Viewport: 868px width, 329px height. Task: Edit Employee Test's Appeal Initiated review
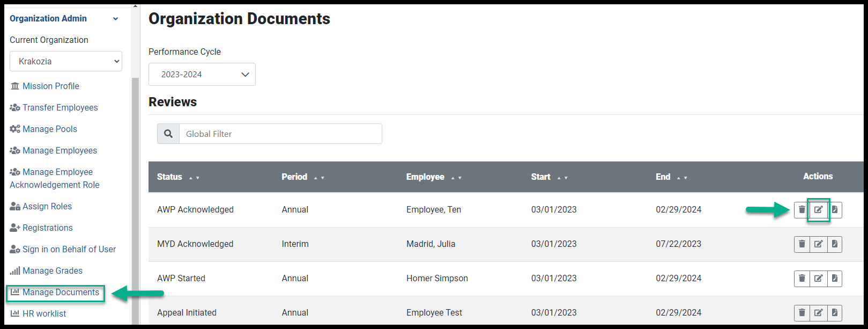click(819, 313)
